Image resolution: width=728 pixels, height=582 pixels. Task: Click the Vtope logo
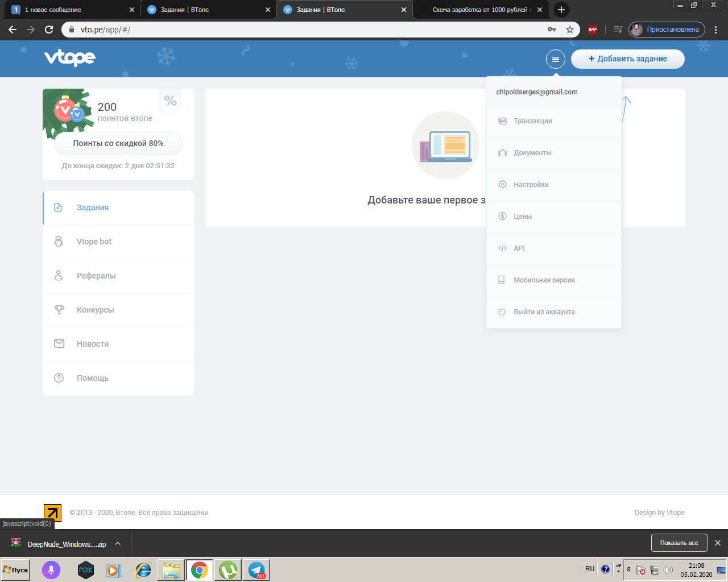(69, 58)
